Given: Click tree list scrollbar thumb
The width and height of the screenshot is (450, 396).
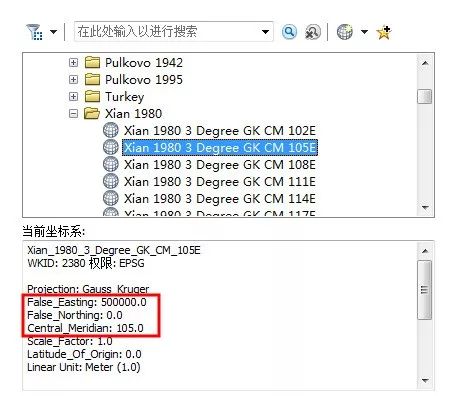Looking at the screenshot, I should (425, 96).
